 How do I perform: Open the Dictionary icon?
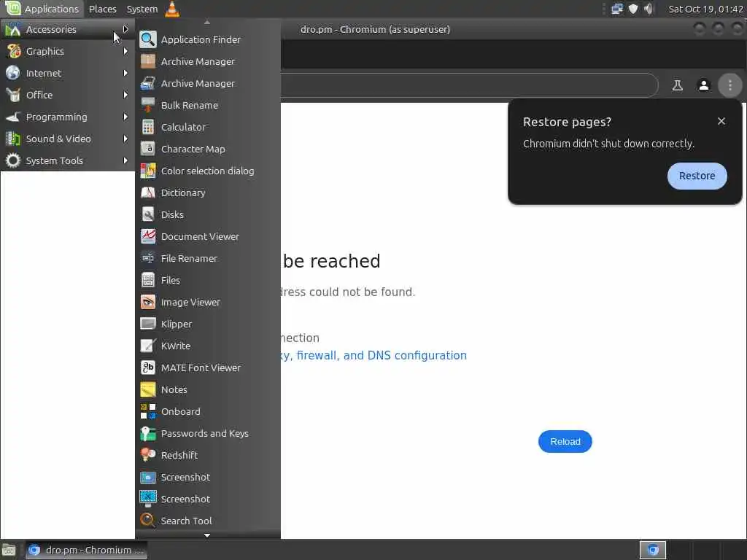pos(147,192)
